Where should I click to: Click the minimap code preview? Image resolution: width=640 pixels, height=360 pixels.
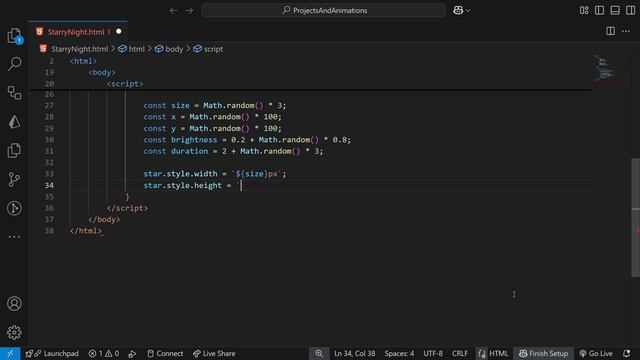603,67
